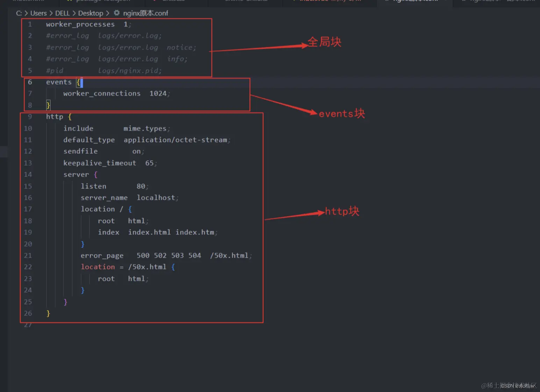Click 'location' on line 17
This screenshot has height=392, width=540.
[98, 209]
